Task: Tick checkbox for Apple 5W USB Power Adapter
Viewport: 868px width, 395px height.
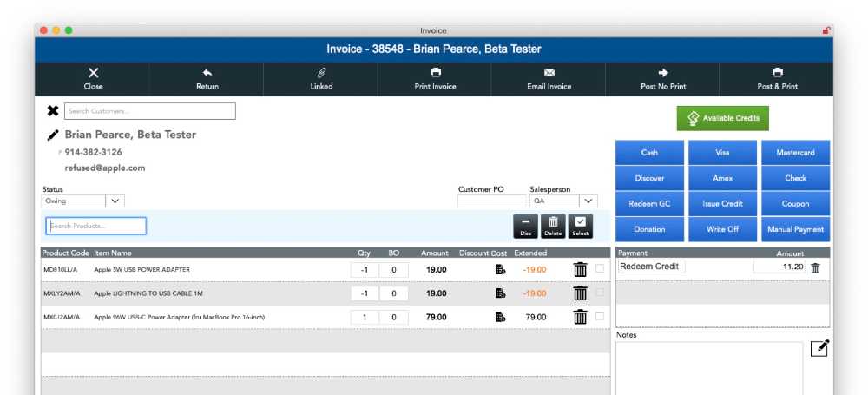Action: point(600,268)
